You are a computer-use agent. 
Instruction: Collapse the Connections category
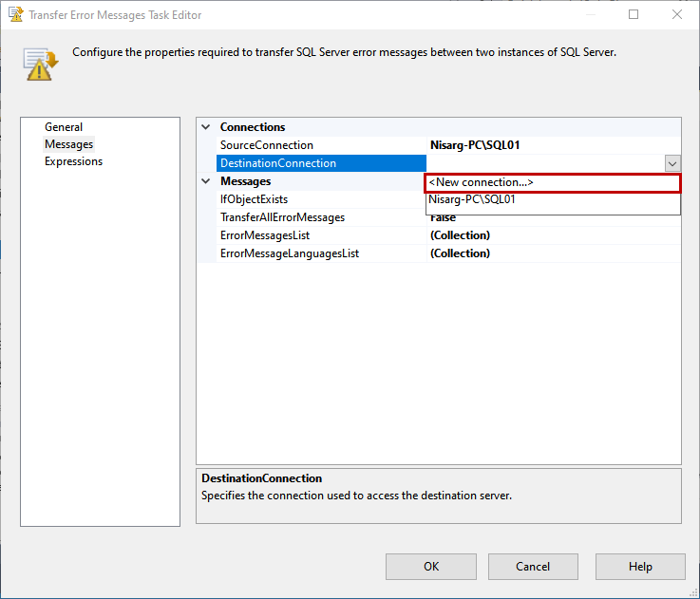pyautogui.click(x=206, y=127)
